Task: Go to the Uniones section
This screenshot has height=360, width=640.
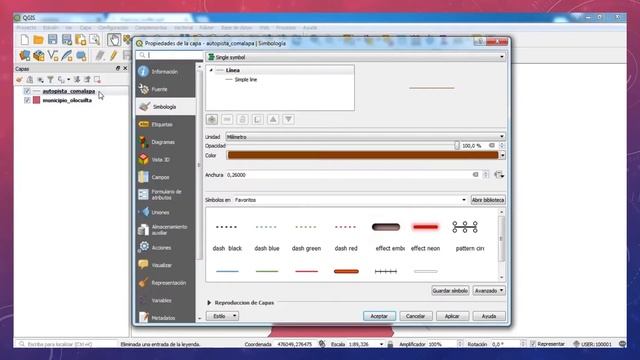Action: point(165,212)
